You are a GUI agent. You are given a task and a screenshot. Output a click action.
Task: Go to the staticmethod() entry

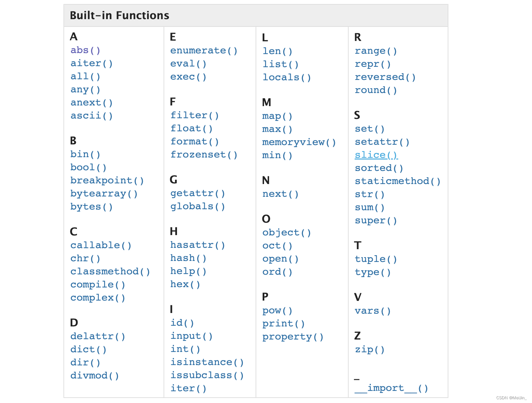click(x=397, y=181)
